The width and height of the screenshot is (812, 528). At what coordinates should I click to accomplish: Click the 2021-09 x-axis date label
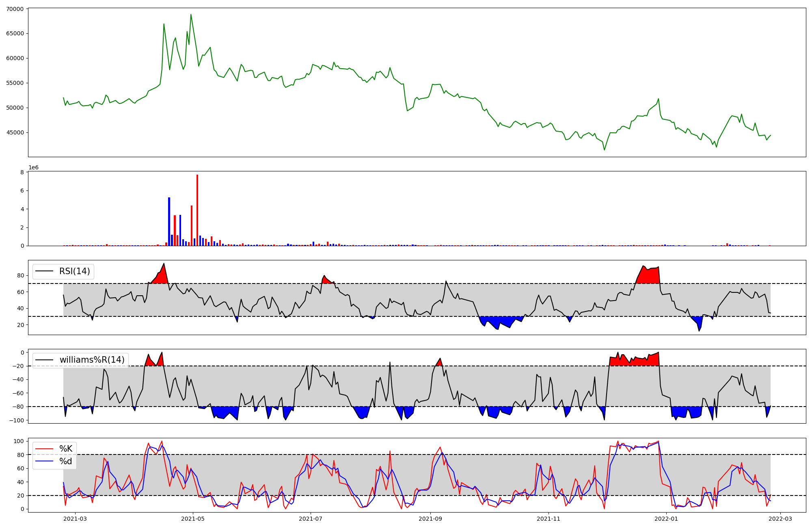[x=430, y=519]
